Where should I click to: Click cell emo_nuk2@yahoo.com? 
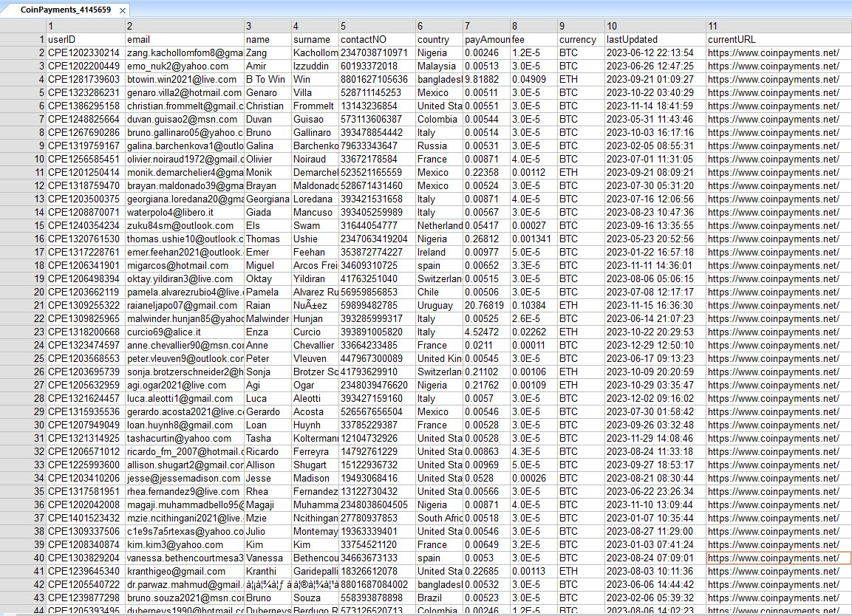click(x=185, y=66)
